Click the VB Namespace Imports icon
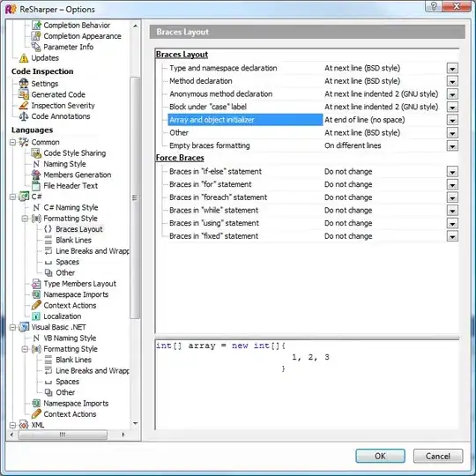Image resolution: width=476 pixels, height=476 pixels. pos(36,404)
